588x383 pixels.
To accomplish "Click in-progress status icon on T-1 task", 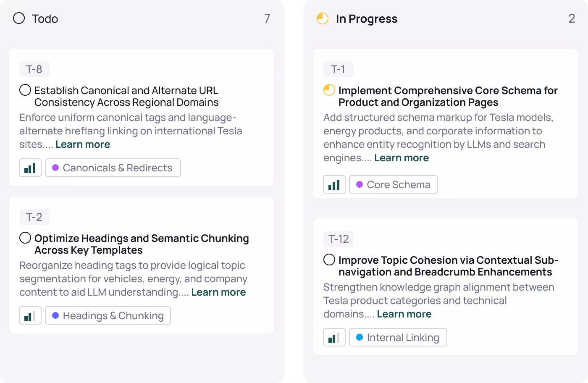I will [329, 90].
